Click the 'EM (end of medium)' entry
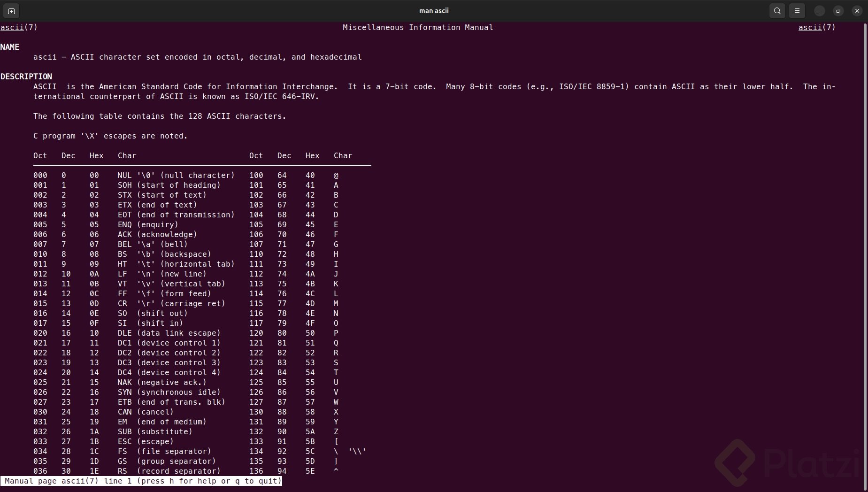 click(162, 422)
